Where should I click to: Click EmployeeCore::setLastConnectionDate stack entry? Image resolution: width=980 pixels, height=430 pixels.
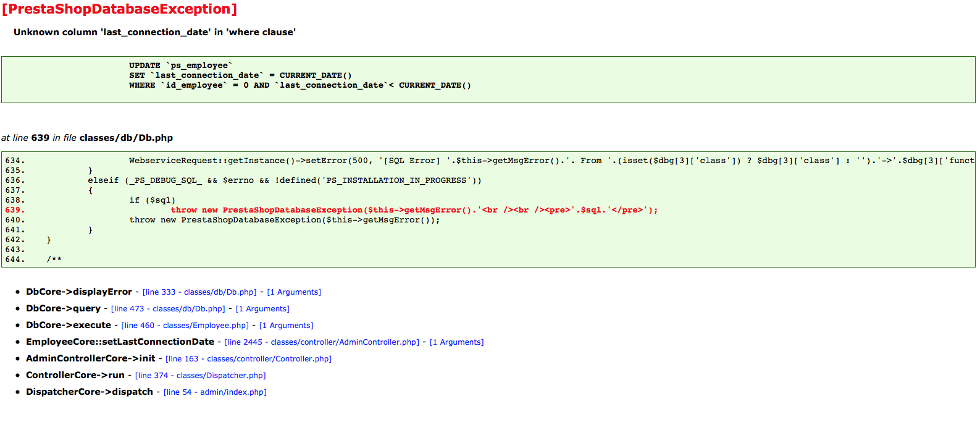pyautogui.click(x=120, y=342)
